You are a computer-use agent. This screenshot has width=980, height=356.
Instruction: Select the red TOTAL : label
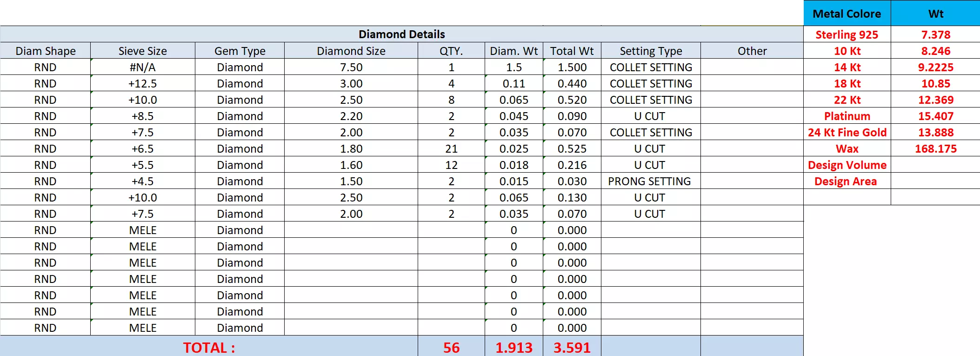click(209, 348)
